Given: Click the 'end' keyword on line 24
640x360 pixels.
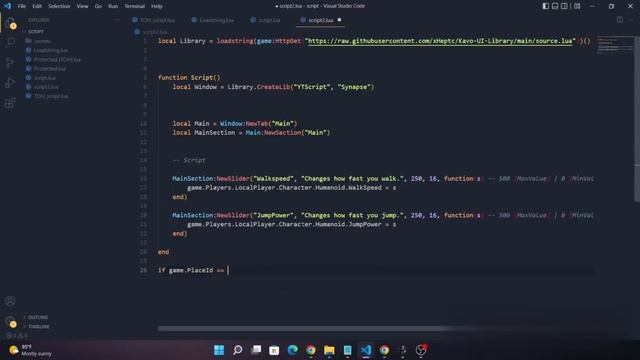Looking at the screenshot, I should 163,252.
